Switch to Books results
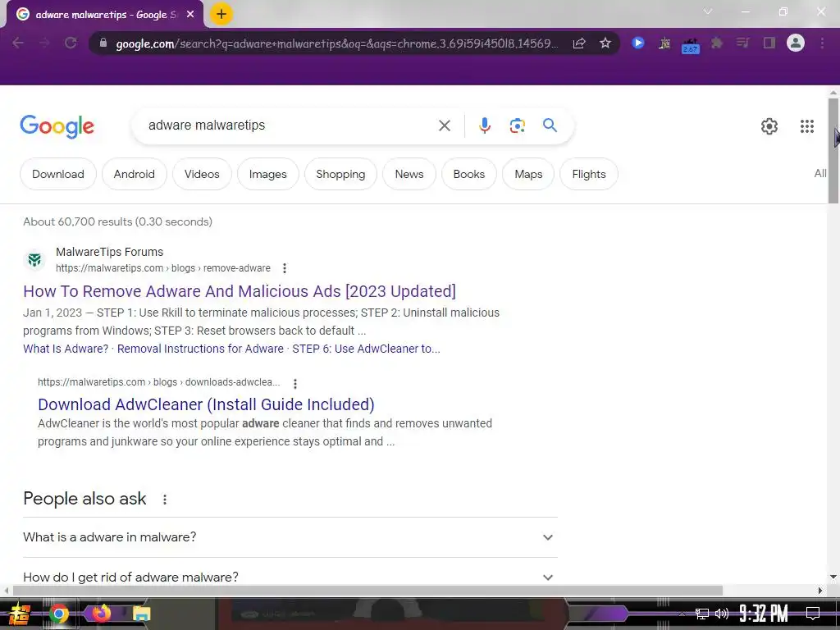 pyautogui.click(x=468, y=174)
